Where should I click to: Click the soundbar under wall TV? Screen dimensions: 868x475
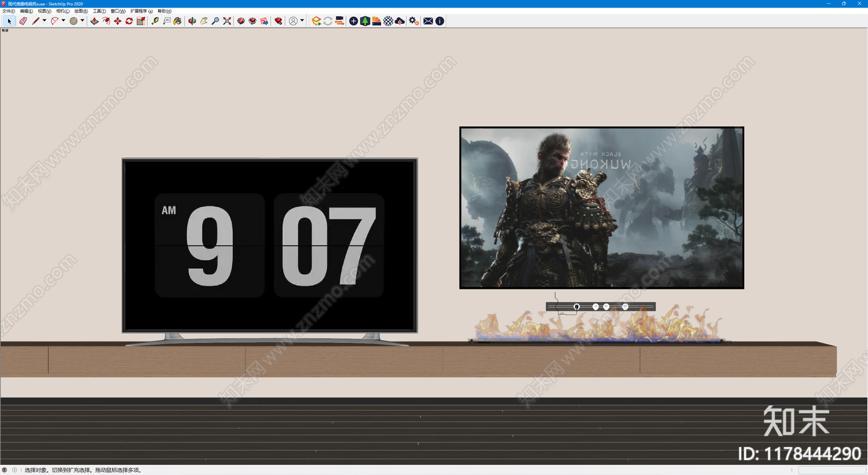click(x=601, y=307)
